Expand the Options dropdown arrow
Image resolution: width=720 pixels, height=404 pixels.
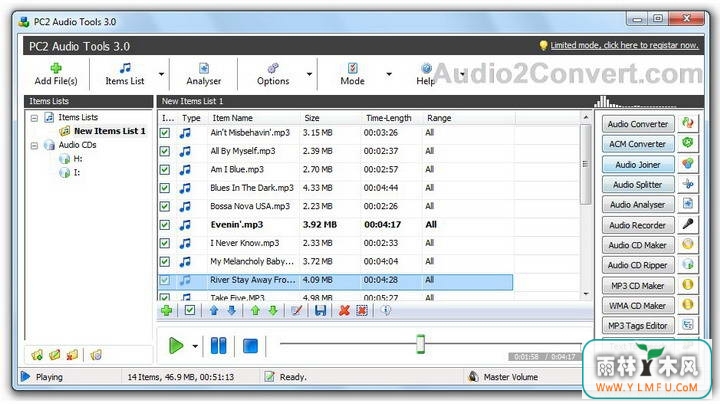(x=309, y=74)
